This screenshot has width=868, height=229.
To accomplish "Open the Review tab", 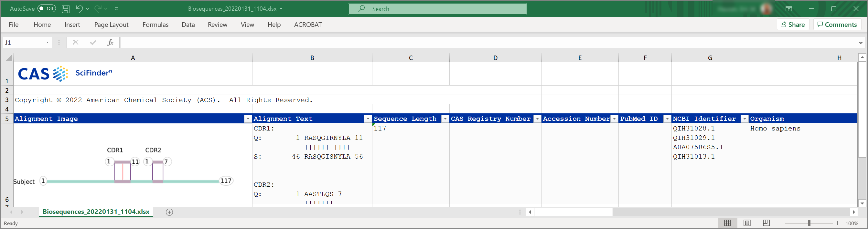I will click(217, 25).
